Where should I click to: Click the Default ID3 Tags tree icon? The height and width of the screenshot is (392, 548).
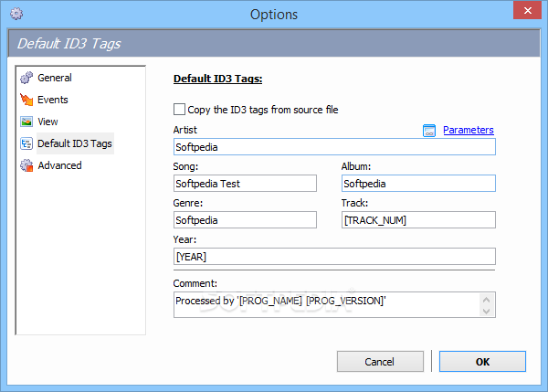pos(26,143)
